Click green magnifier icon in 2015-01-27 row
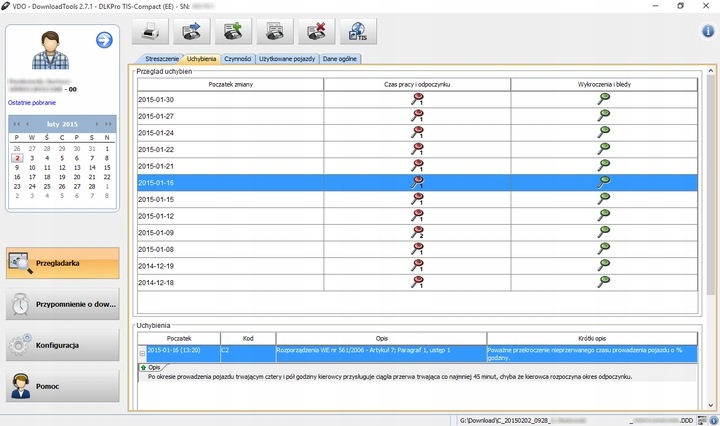Image resolution: width=720 pixels, height=426 pixels. click(603, 116)
